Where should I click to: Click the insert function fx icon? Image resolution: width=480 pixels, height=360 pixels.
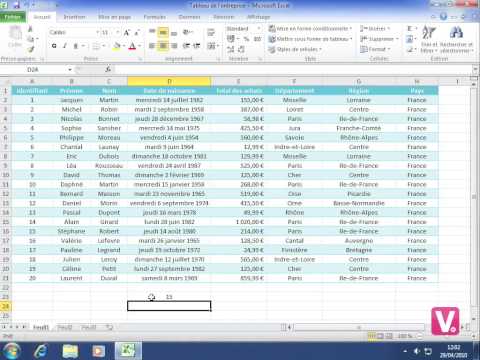click(108, 69)
